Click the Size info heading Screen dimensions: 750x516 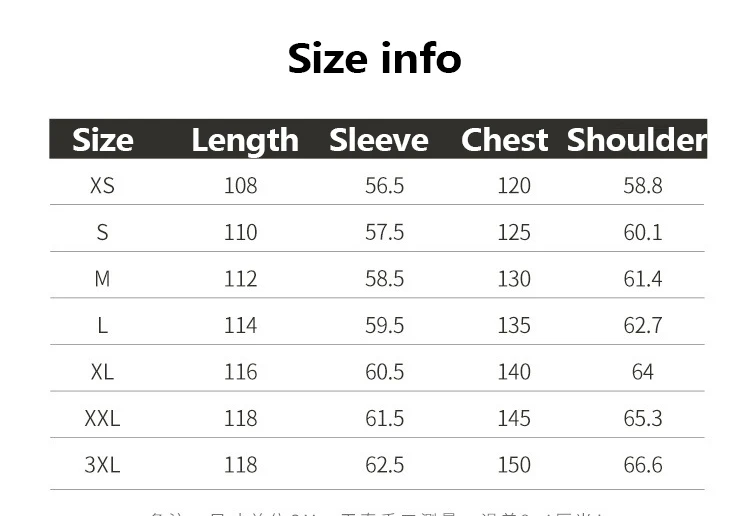pyautogui.click(x=375, y=58)
